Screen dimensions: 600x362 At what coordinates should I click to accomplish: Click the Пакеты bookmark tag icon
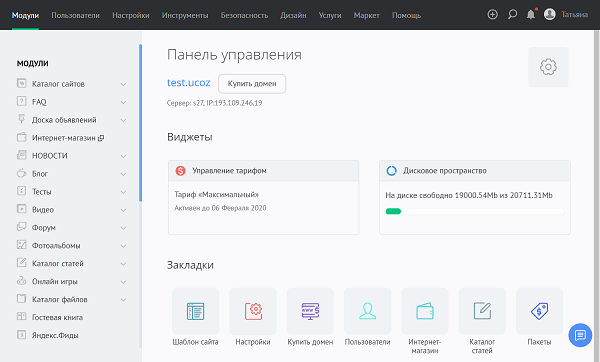tap(540, 311)
